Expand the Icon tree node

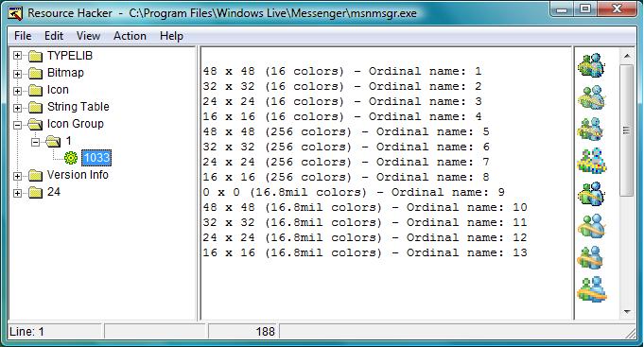17,91
